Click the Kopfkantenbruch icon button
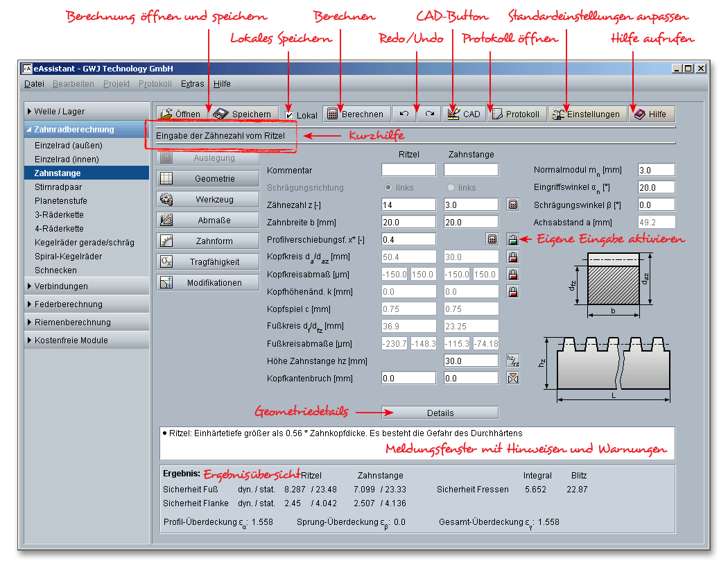Viewport: 728px width, 561px height. tap(512, 379)
